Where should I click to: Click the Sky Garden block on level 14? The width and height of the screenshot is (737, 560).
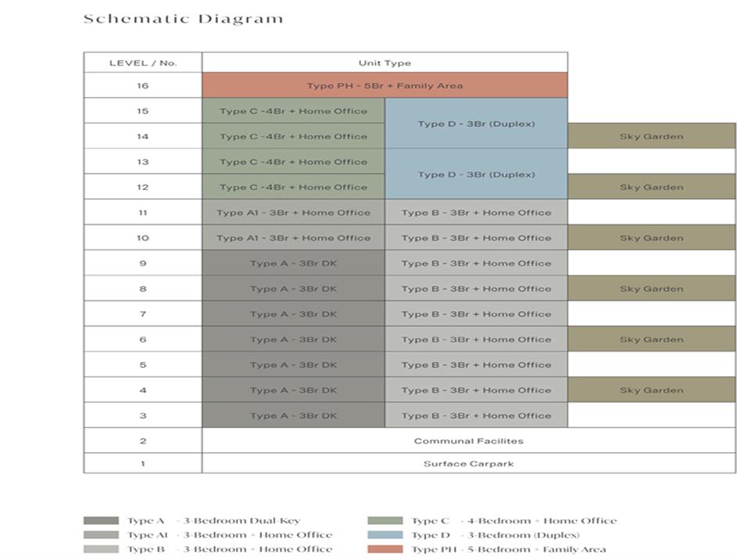tap(651, 136)
